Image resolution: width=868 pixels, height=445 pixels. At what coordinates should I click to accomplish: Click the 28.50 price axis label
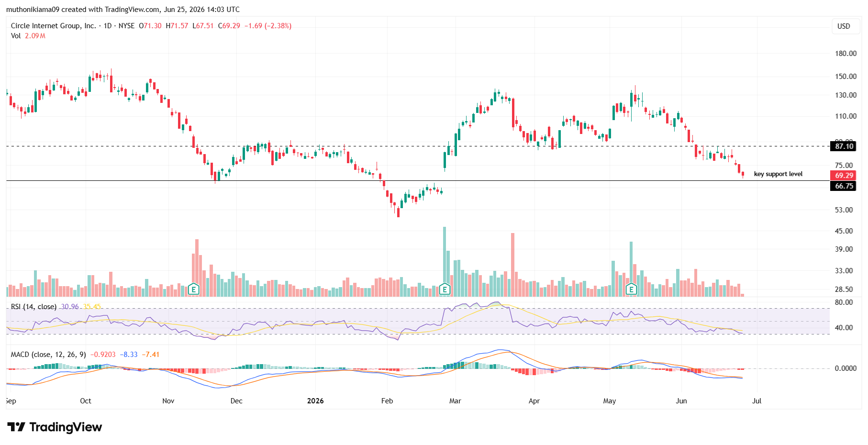tap(844, 289)
